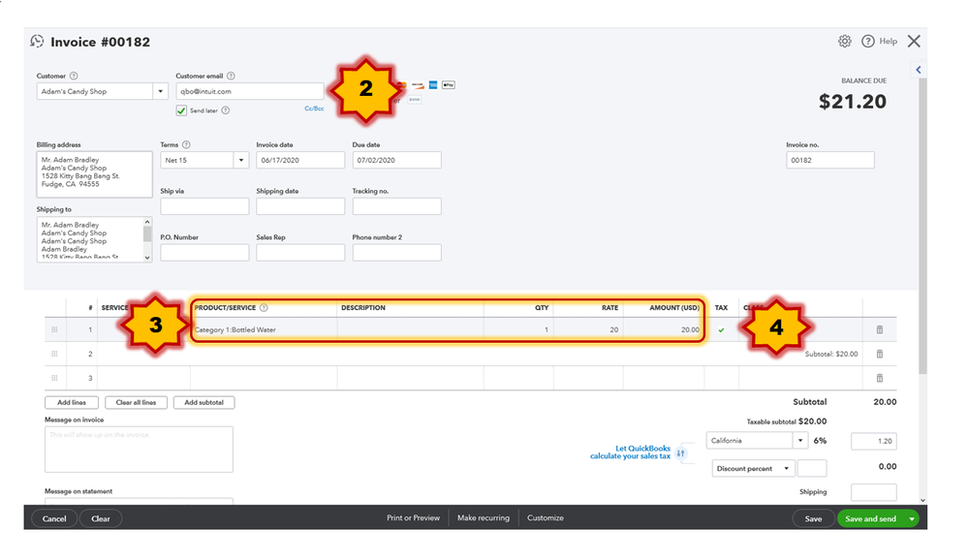This screenshot has height=560, width=968.
Task: Select 'Category 1:Bottled Water' cell
Action: point(264,329)
